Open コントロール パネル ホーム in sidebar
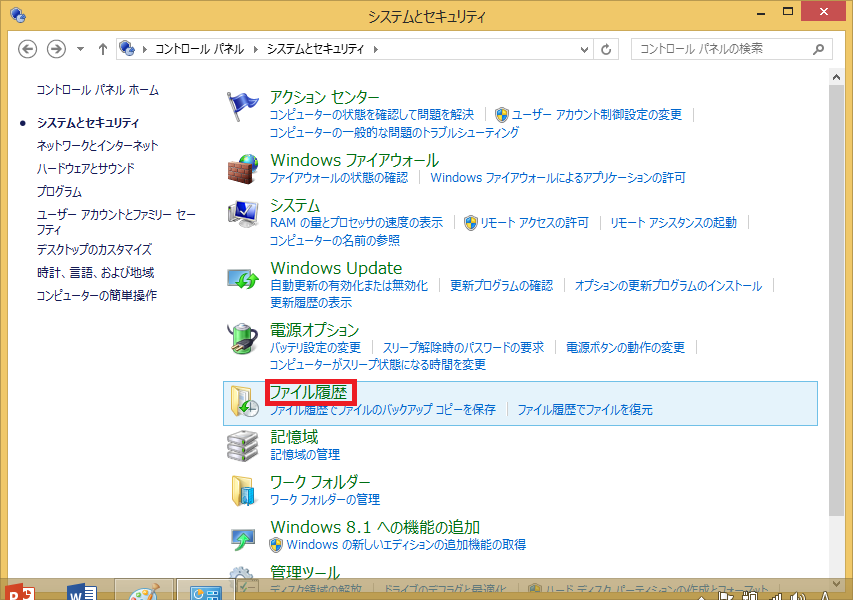The image size is (853, 600). coord(97,90)
